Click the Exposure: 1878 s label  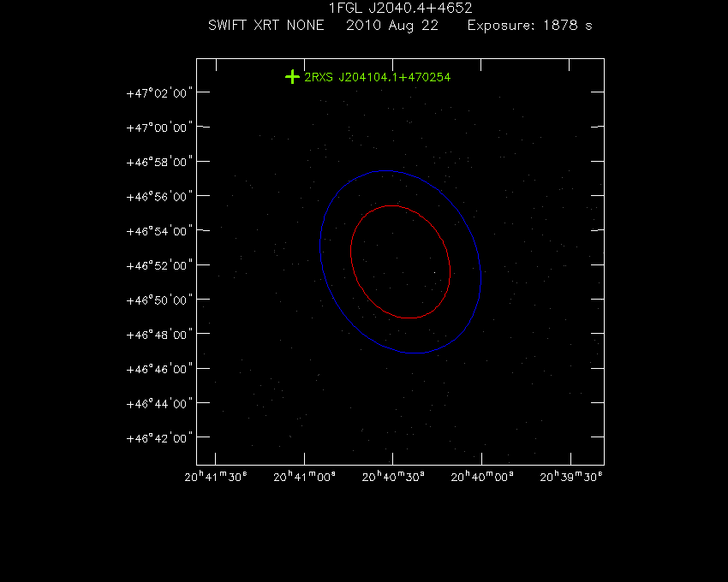[x=530, y=26]
